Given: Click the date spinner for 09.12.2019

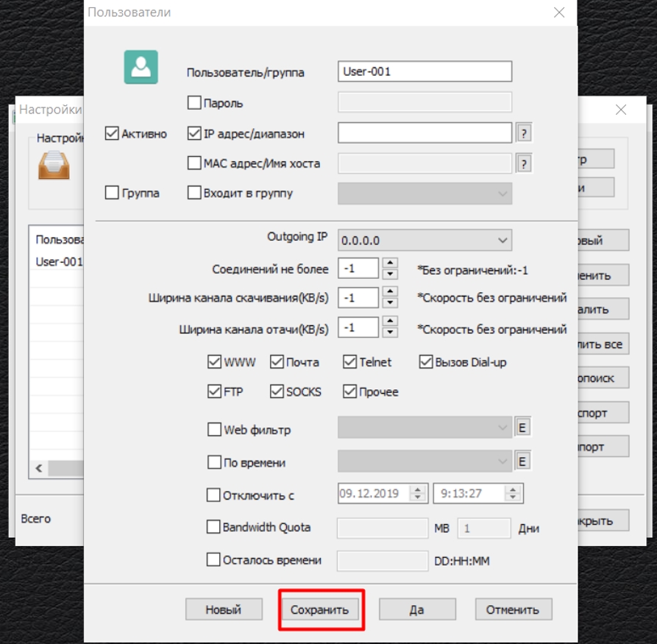Looking at the screenshot, I should (x=417, y=493).
